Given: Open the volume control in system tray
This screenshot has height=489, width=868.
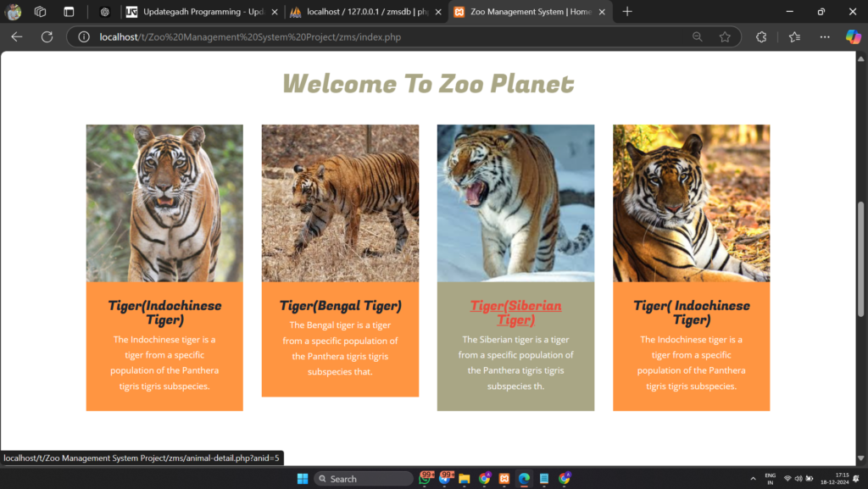Looking at the screenshot, I should pyautogui.click(x=798, y=479).
